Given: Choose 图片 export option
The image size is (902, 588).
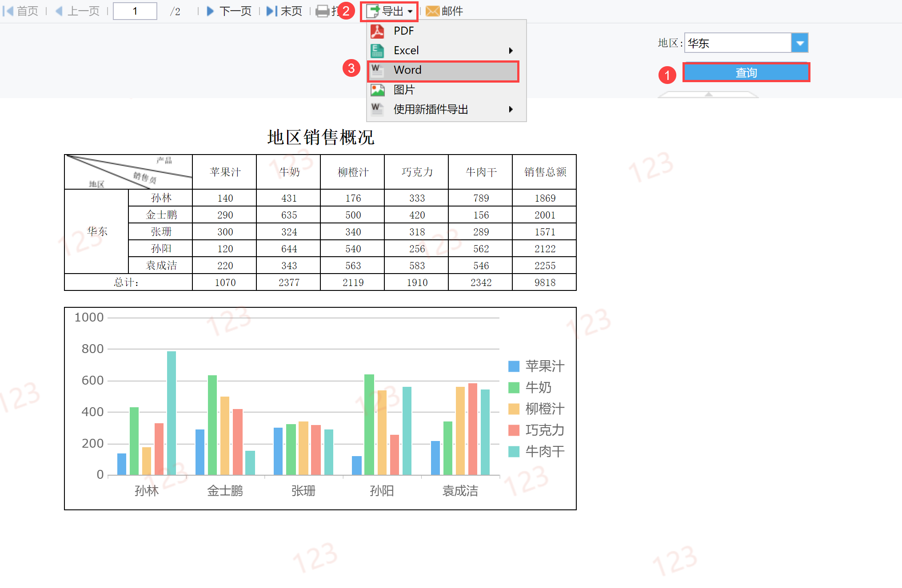Looking at the screenshot, I should [404, 90].
